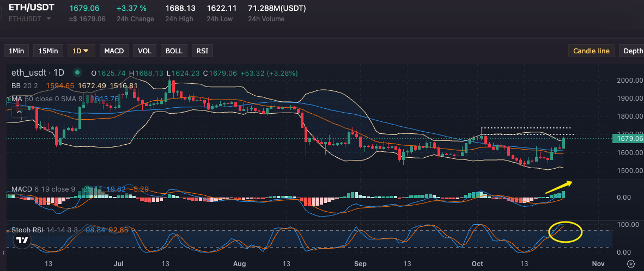Click the green market status dot
This screenshot has width=644, height=271.
click(x=77, y=72)
